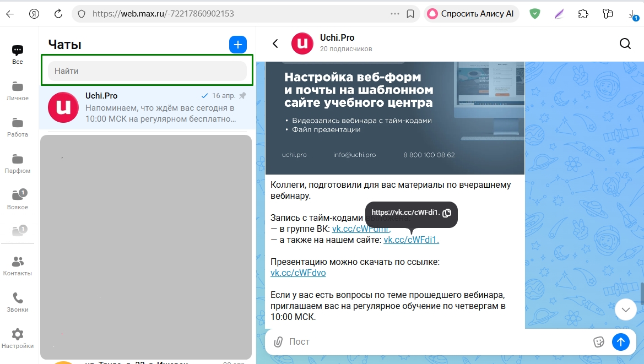644x364 pixels.
Task: Open the sticker picker next to Пост
Action: 599,341
